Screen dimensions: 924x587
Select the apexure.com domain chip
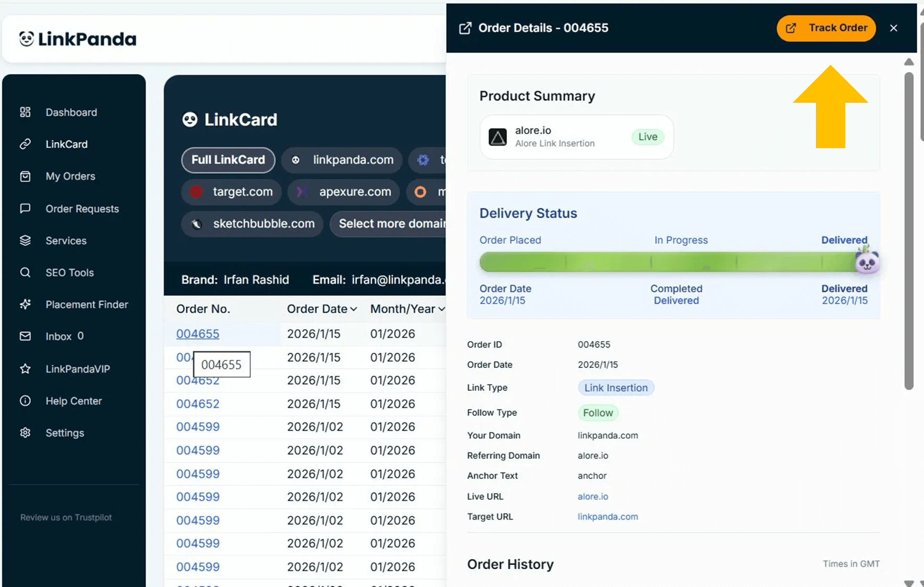[343, 192]
